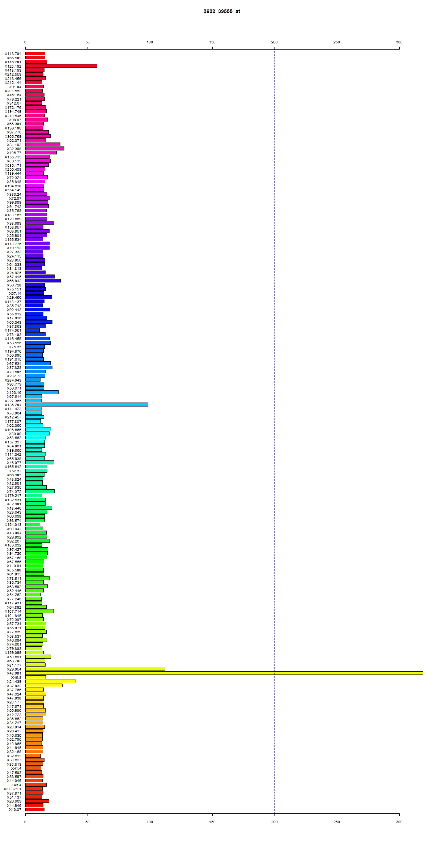Viewport: 434px width, 868px height.
Task: Click the X29.054 row label
Action: click(14, 669)
